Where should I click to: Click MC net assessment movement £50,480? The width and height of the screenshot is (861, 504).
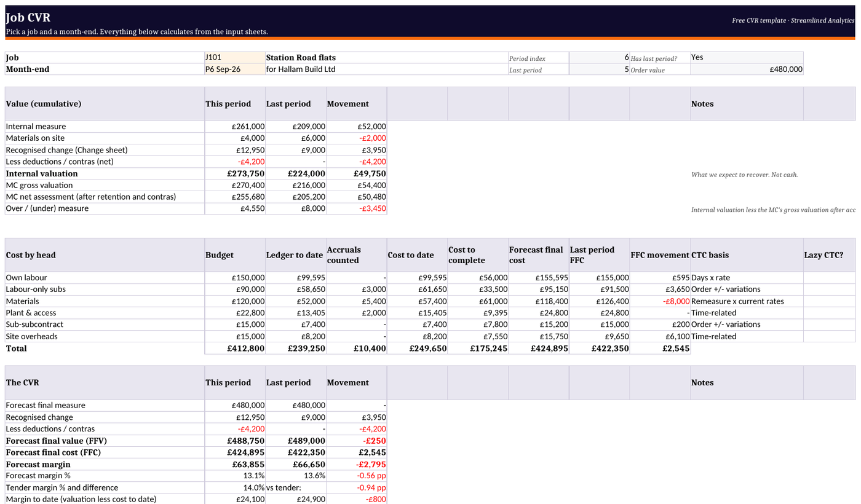click(x=356, y=197)
